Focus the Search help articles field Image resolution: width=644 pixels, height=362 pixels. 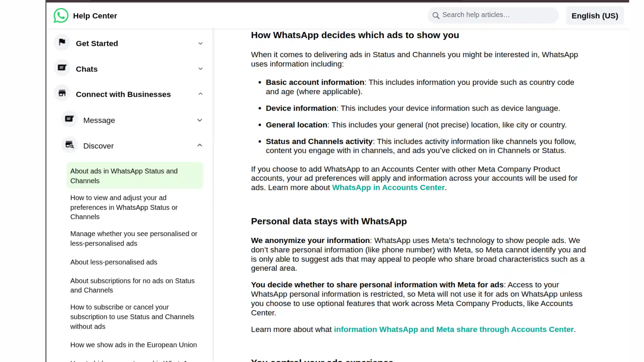493,15
